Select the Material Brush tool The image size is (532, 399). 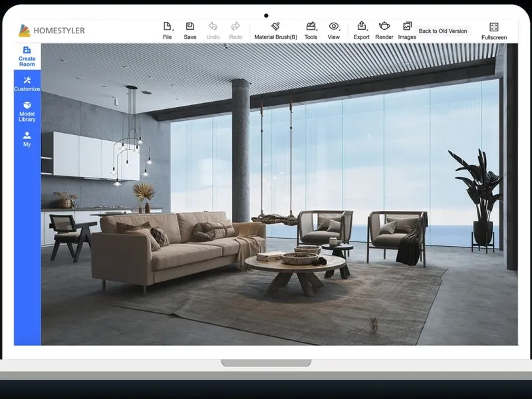click(x=276, y=31)
